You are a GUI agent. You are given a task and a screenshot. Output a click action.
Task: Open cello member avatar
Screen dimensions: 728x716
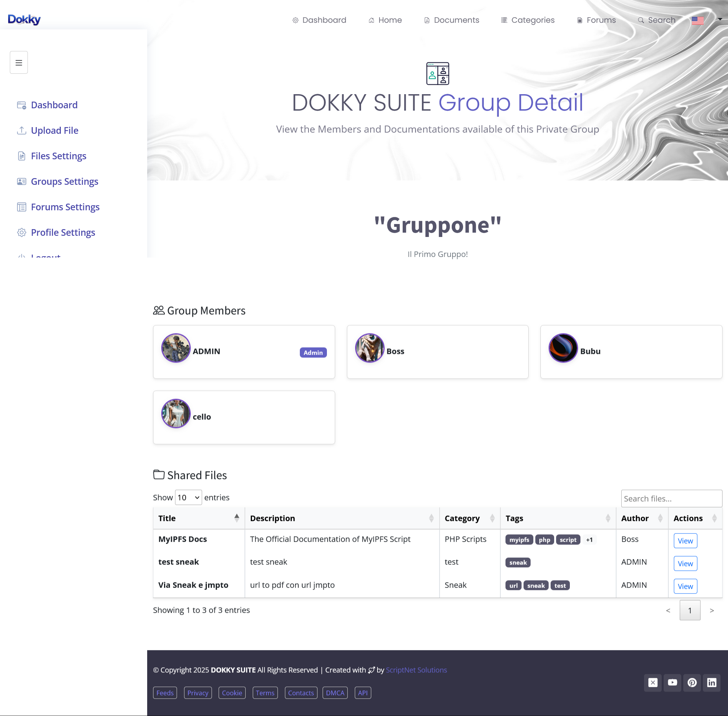point(176,414)
